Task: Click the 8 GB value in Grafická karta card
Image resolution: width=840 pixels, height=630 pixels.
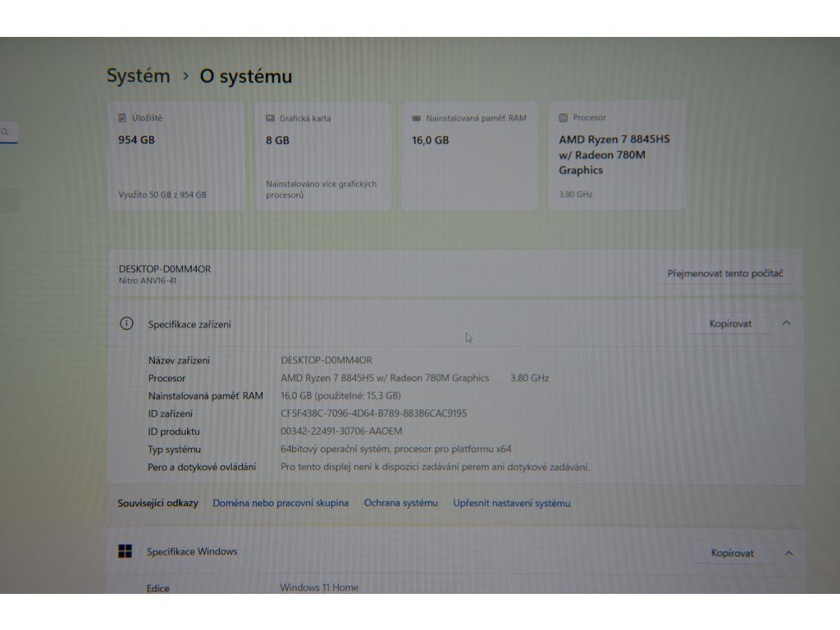Action: click(x=277, y=139)
